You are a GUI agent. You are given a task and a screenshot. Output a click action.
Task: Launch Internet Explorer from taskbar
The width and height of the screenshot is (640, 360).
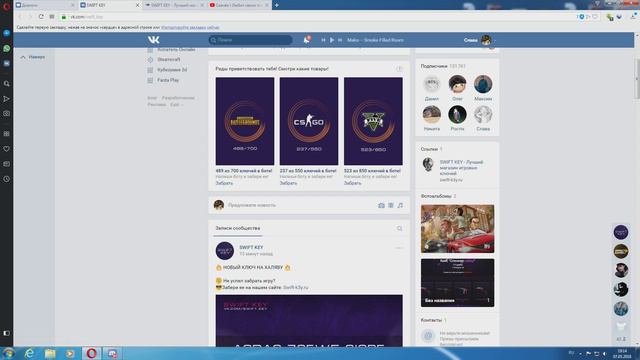pyautogui.click(x=29, y=353)
